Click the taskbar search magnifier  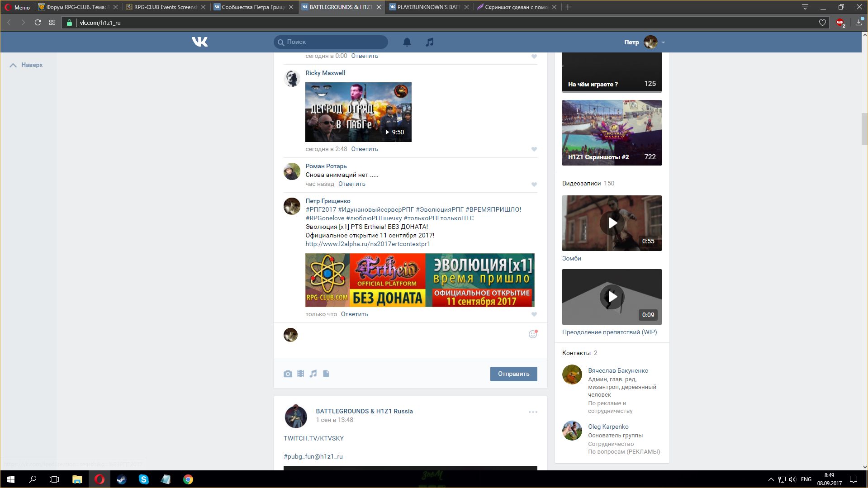pos(33,479)
